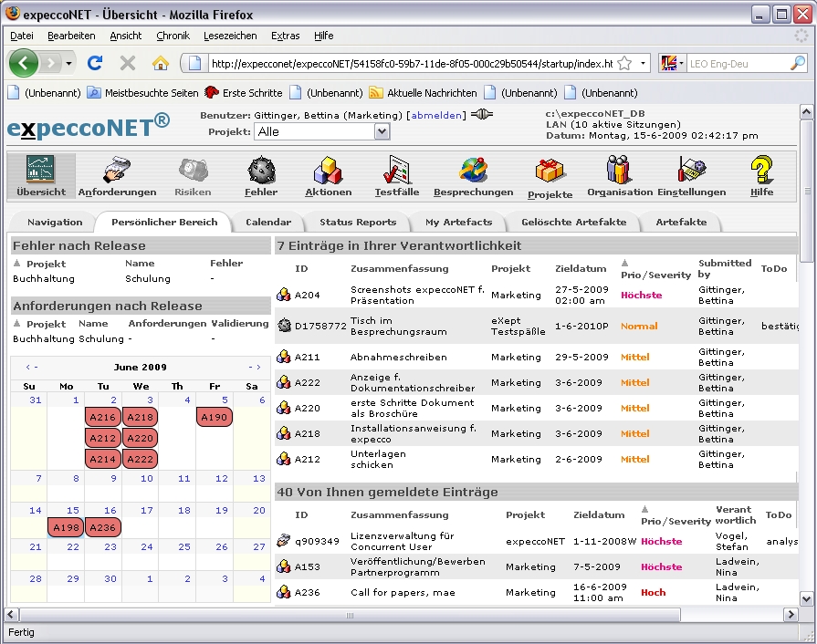Open the Projekte gift box icon
The width and height of the screenshot is (817, 644).
coord(550,171)
